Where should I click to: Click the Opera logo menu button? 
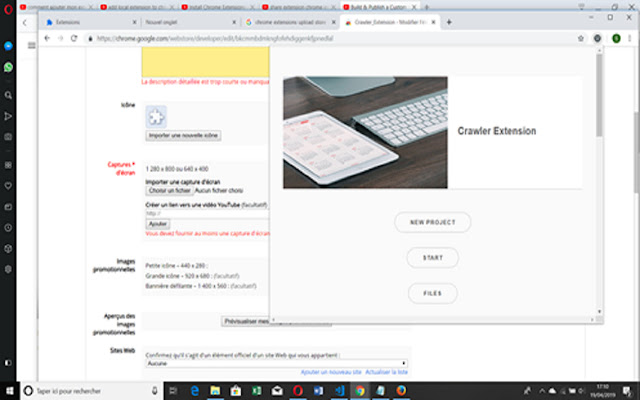[8, 9]
